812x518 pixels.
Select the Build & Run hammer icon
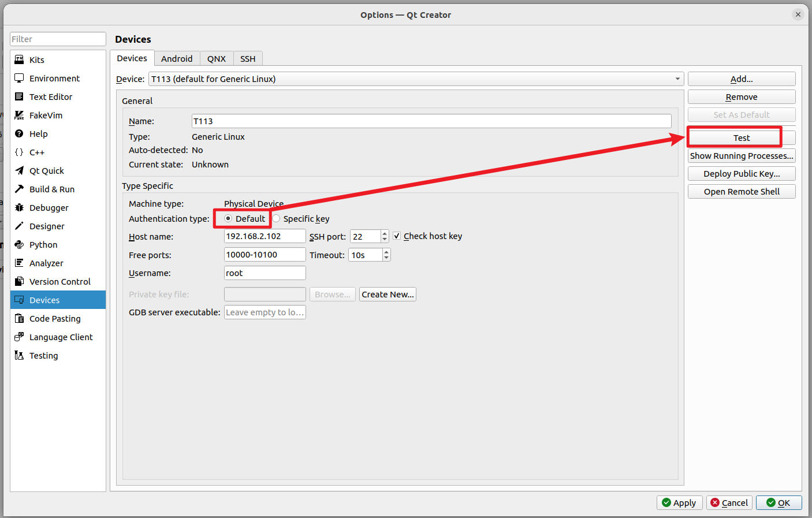(x=19, y=189)
